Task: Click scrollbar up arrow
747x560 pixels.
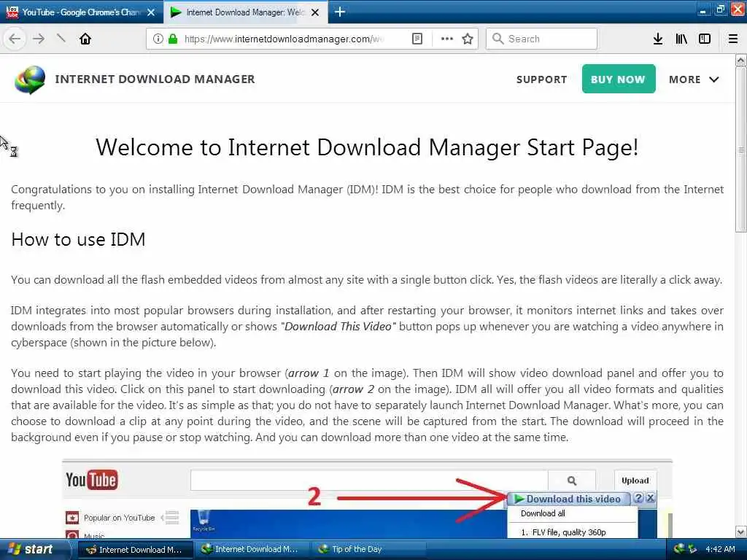Action: pyautogui.click(x=740, y=60)
